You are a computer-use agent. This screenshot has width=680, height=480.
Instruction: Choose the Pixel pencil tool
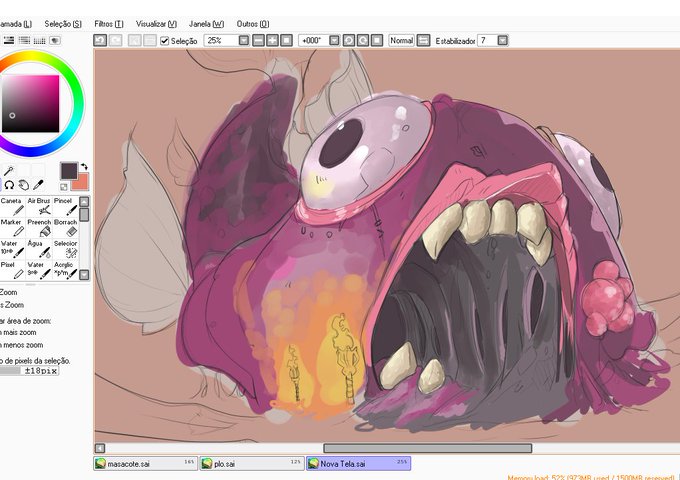pyautogui.click(x=12, y=270)
